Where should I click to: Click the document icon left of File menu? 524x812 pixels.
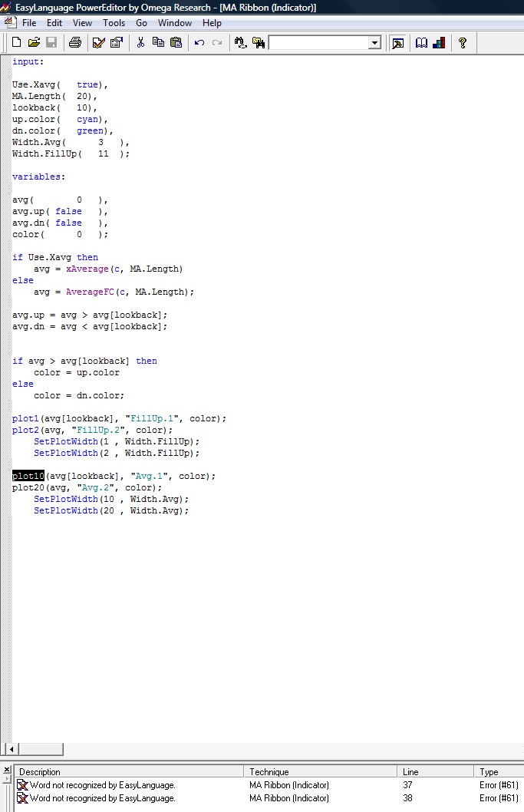[10, 22]
